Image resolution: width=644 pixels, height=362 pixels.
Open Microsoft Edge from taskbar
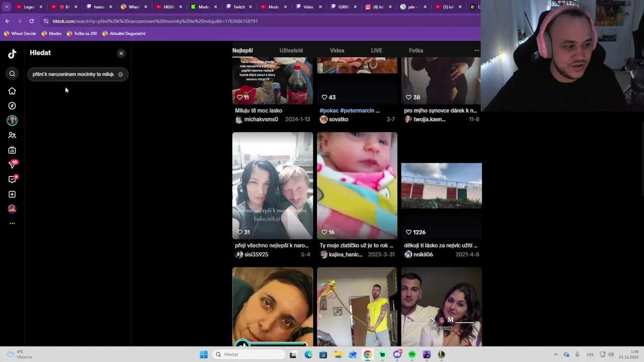pos(308,354)
